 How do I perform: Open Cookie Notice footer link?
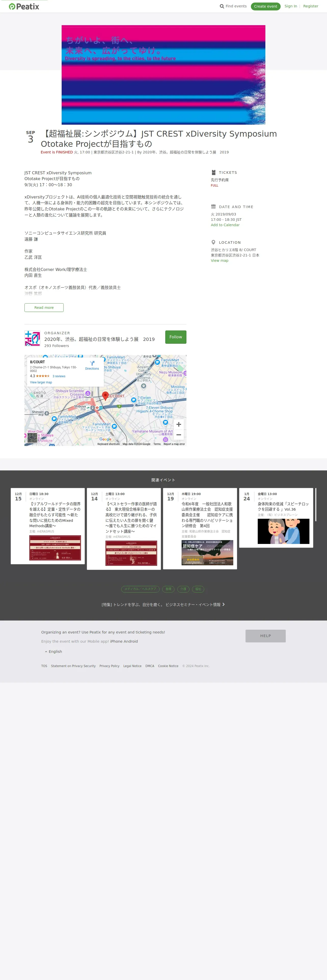pos(168,666)
